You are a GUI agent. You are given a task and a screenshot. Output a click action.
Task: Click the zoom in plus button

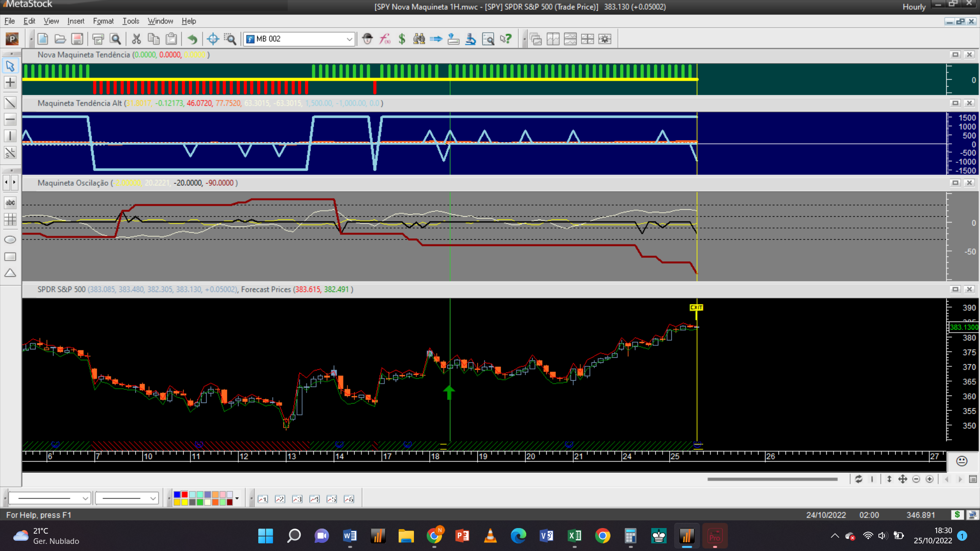point(929,479)
